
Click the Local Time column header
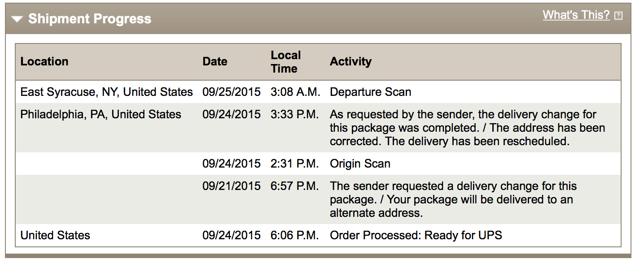285,62
